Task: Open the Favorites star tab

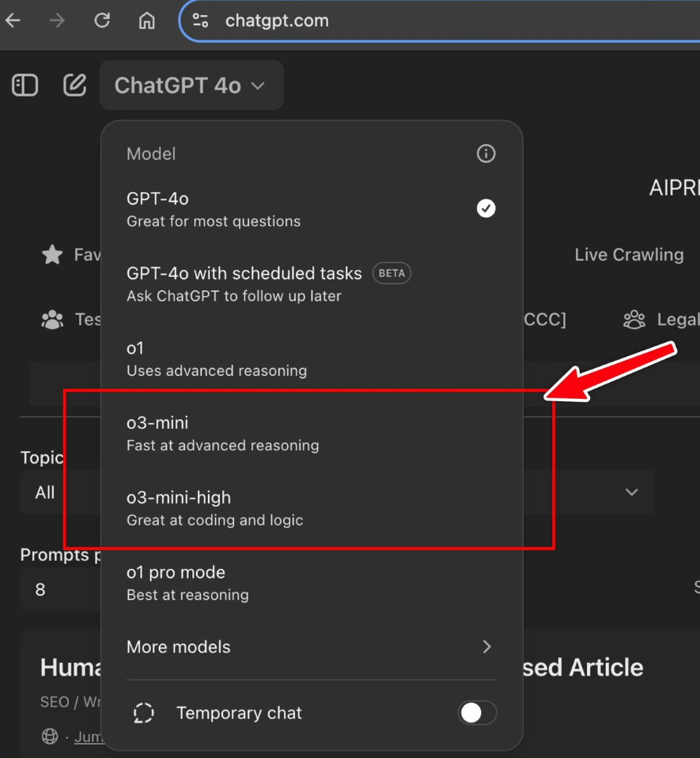Action: [71, 254]
